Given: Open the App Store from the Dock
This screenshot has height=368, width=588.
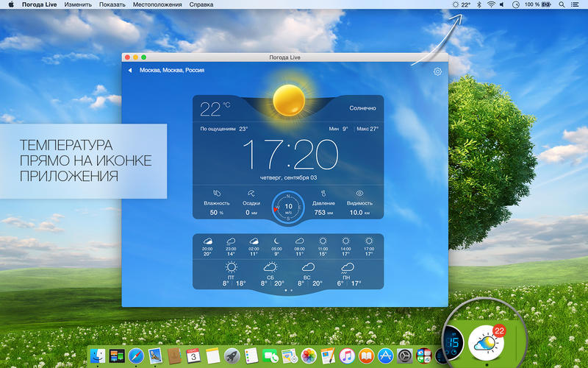Looking at the screenshot, I should click(385, 355).
